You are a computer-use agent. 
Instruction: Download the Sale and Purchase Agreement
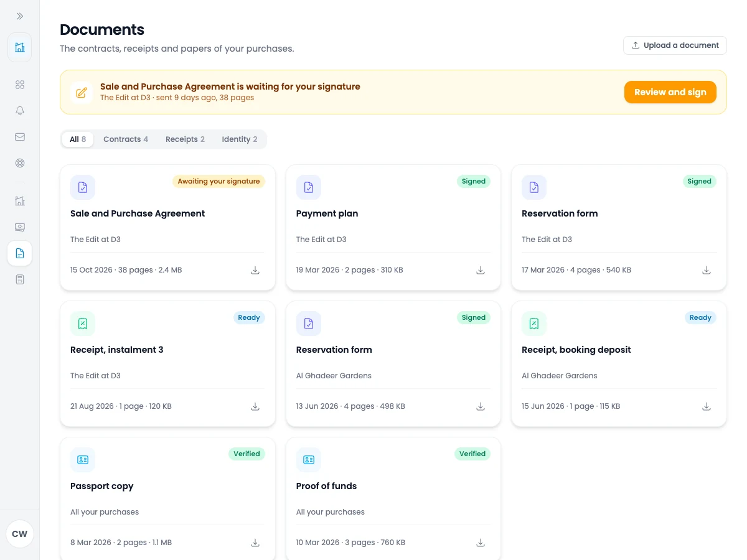[x=255, y=270]
